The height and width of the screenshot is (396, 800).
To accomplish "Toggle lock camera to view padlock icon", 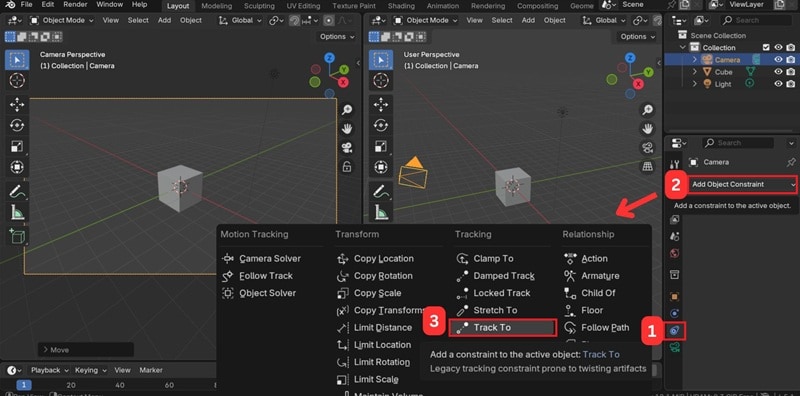I will (347, 166).
